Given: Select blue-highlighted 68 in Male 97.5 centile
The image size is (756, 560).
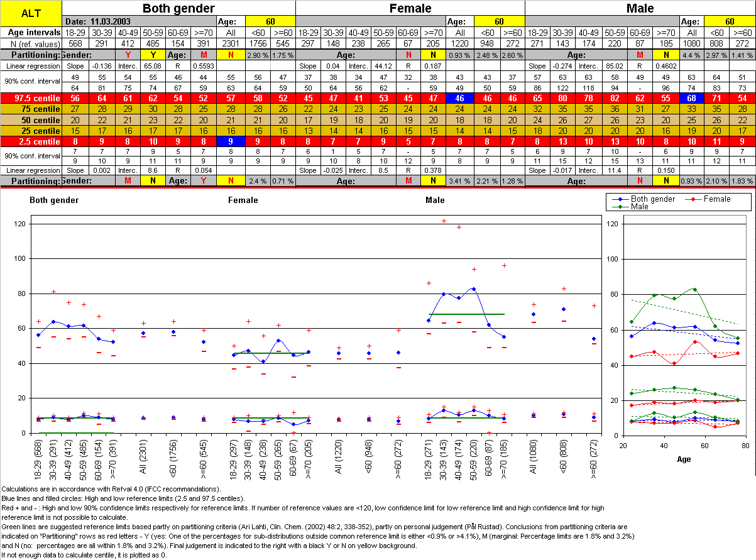Looking at the screenshot, I should coord(691,98).
